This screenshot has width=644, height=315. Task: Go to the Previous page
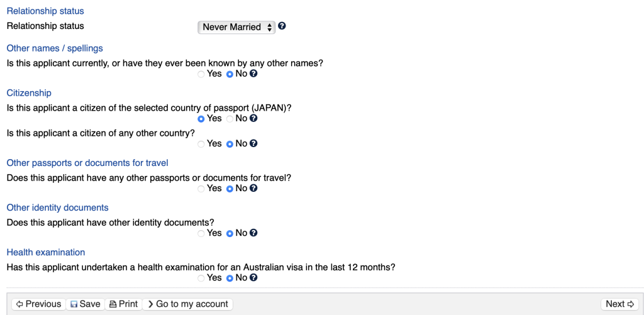tap(39, 304)
